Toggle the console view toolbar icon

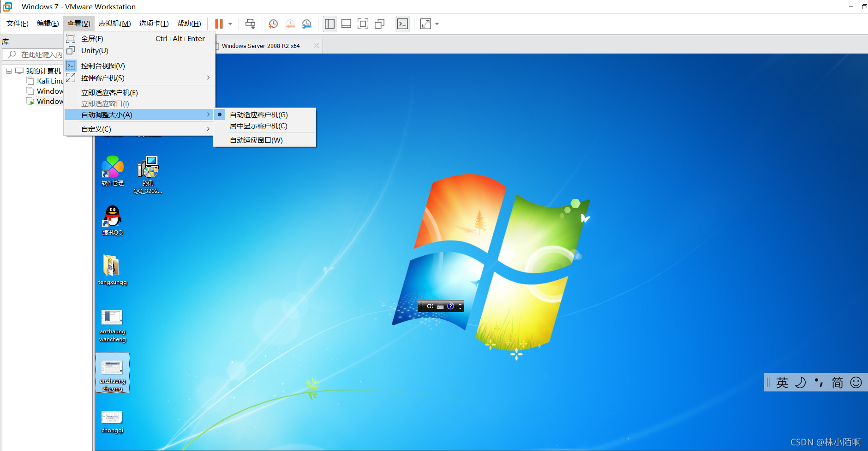pos(402,24)
